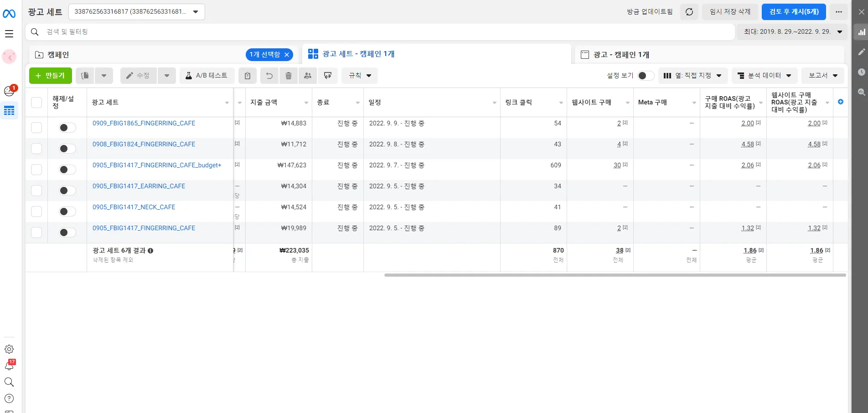868x413 pixels.
Task: Enable the 설정 보기 switch
Action: tap(646, 76)
